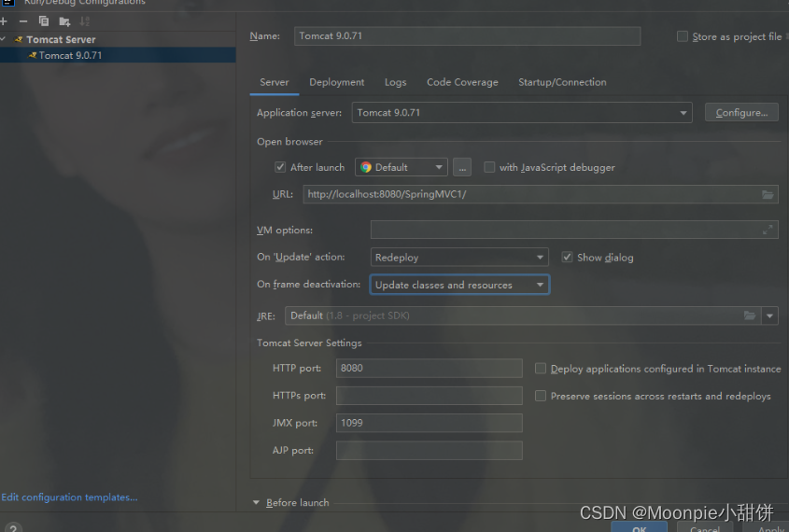Switch to the Code Coverage tab
The height and width of the screenshot is (532, 789).
[462, 82]
